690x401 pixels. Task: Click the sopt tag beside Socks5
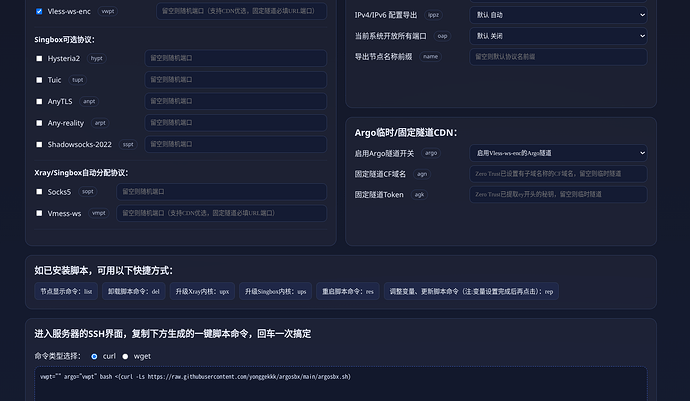coord(88,192)
